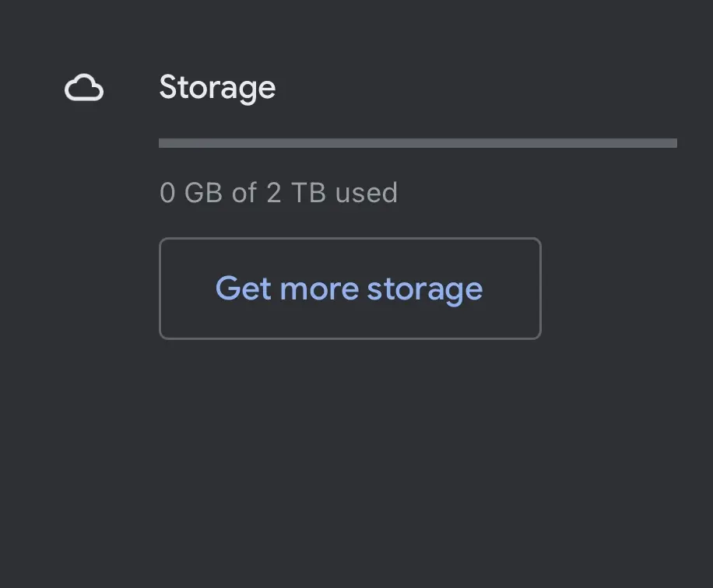Open the Storage section label
The image size is (713, 588).
217,88
